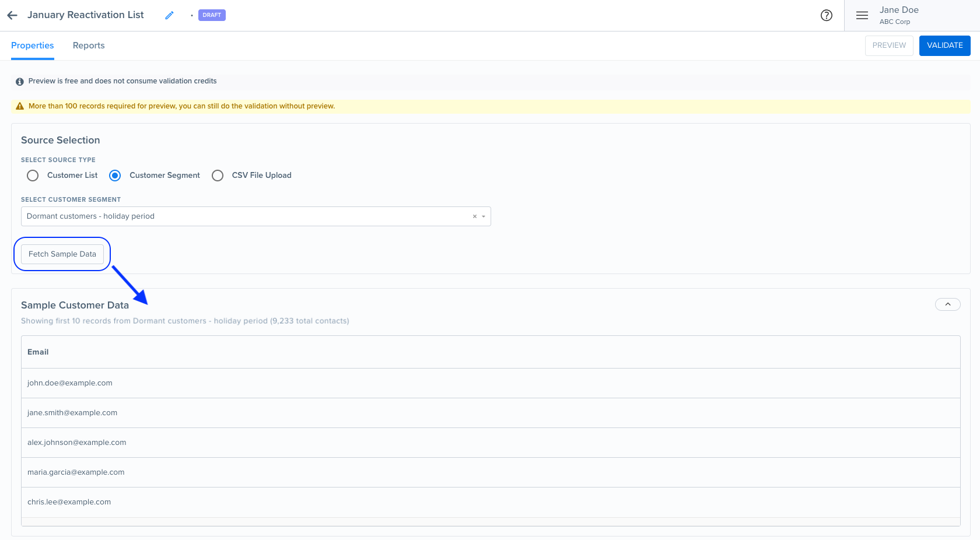Click the info icon about validation credits
Viewport: 980px width, 540px height.
coord(19,81)
